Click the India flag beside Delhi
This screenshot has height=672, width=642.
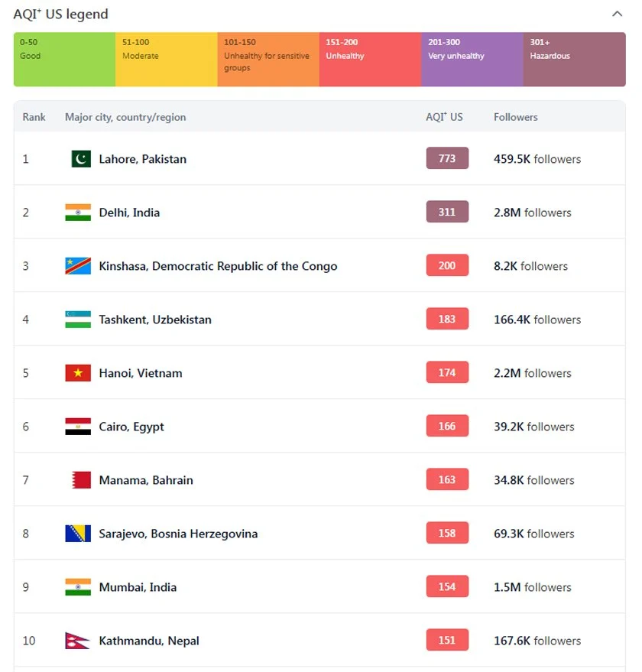coord(78,212)
